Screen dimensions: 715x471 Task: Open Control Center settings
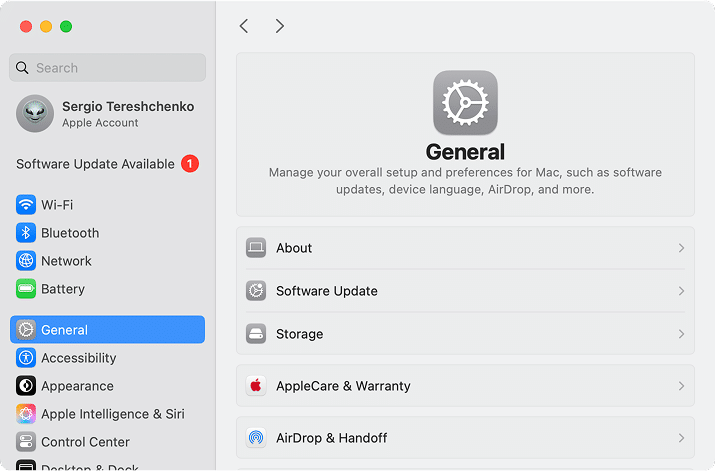(108, 442)
